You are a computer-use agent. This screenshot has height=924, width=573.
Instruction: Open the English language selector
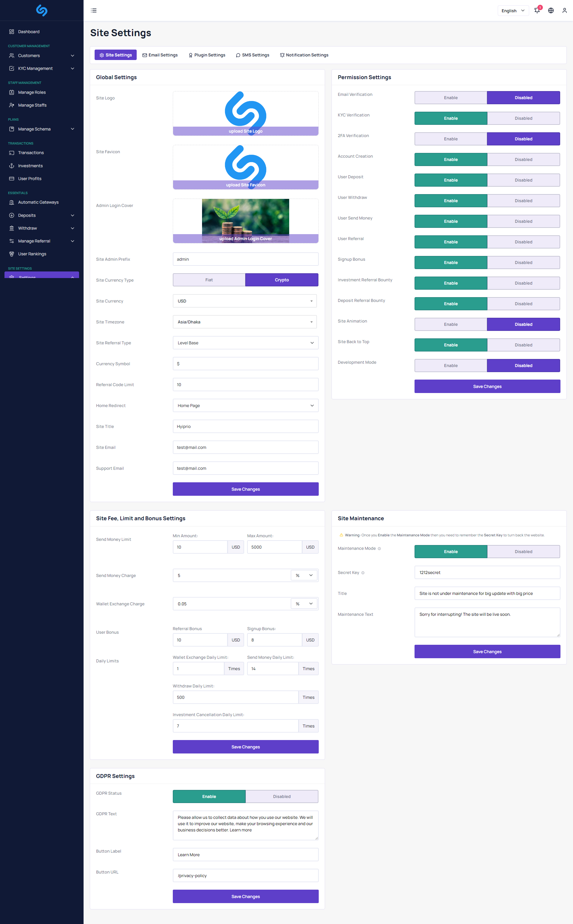click(x=512, y=11)
